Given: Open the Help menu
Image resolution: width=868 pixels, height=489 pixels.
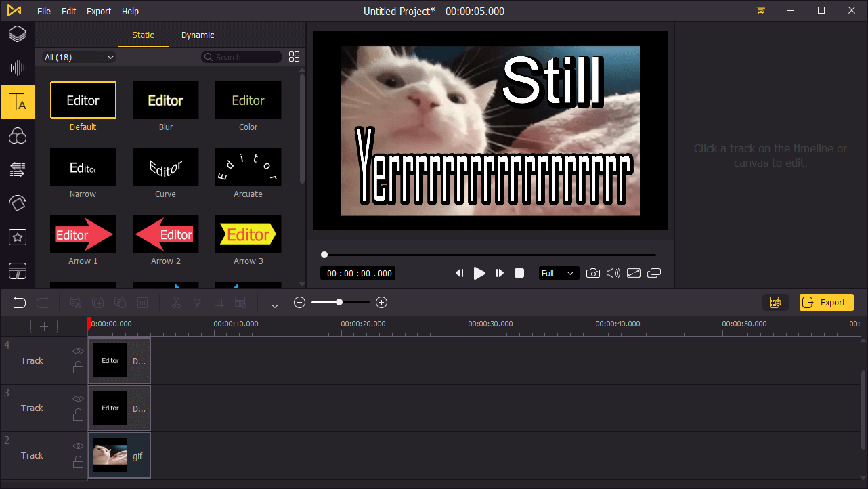Looking at the screenshot, I should click(130, 11).
